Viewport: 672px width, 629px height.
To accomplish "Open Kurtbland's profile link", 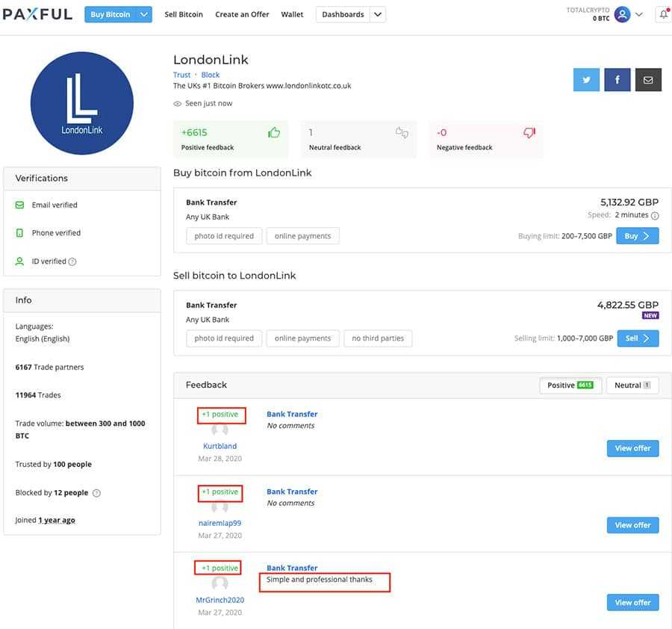I will coord(220,445).
